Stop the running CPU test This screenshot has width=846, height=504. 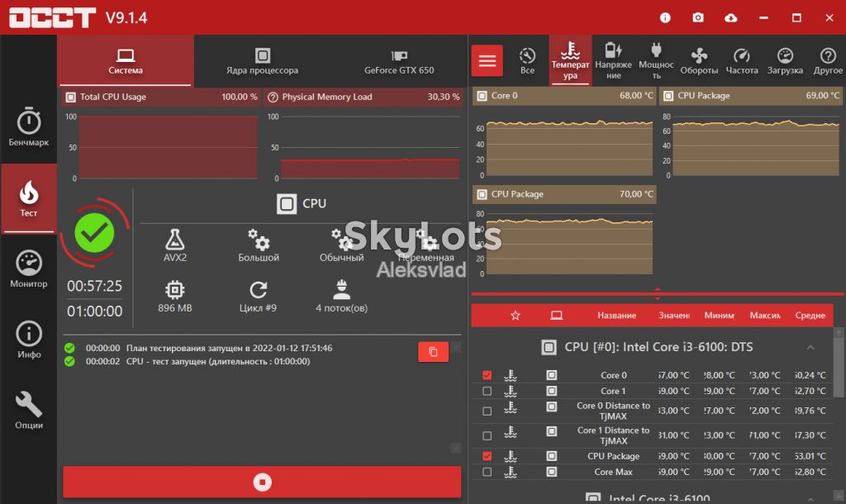pyautogui.click(x=262, y=482)
